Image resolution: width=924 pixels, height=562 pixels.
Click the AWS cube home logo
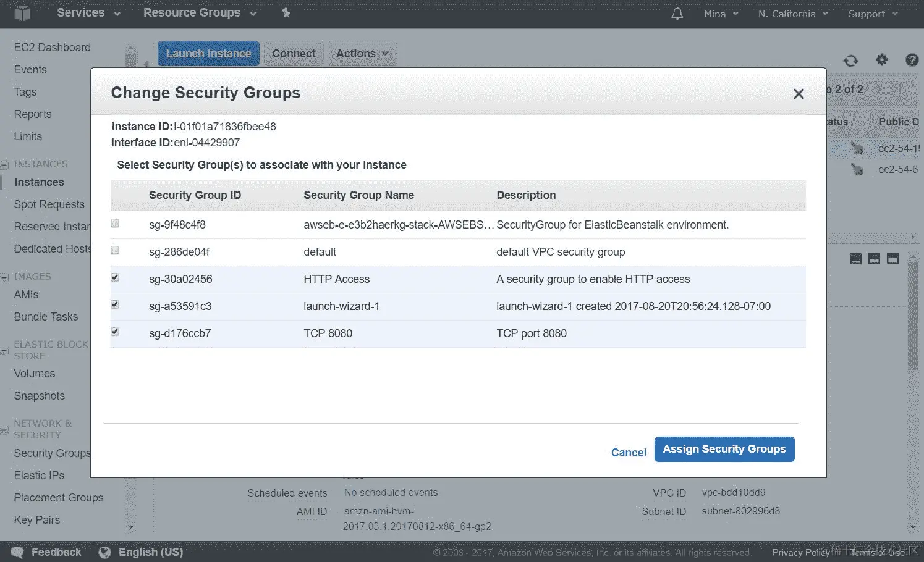(22, 13)
